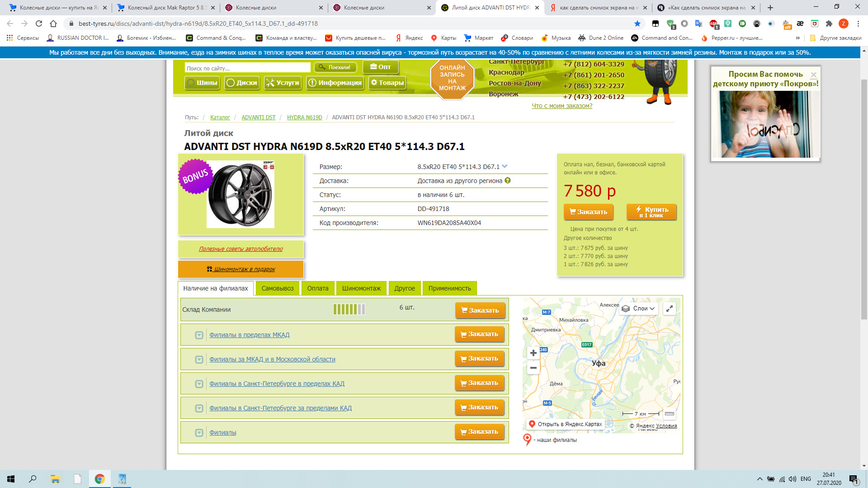Click the delivery help question icon
This screenshot has width=868, height=488.
coord(508,180)
